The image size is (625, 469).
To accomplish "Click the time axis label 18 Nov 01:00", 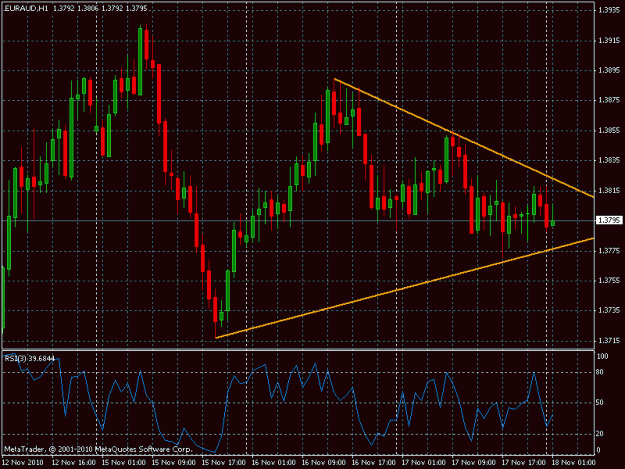I will click(x=573, y=463).
